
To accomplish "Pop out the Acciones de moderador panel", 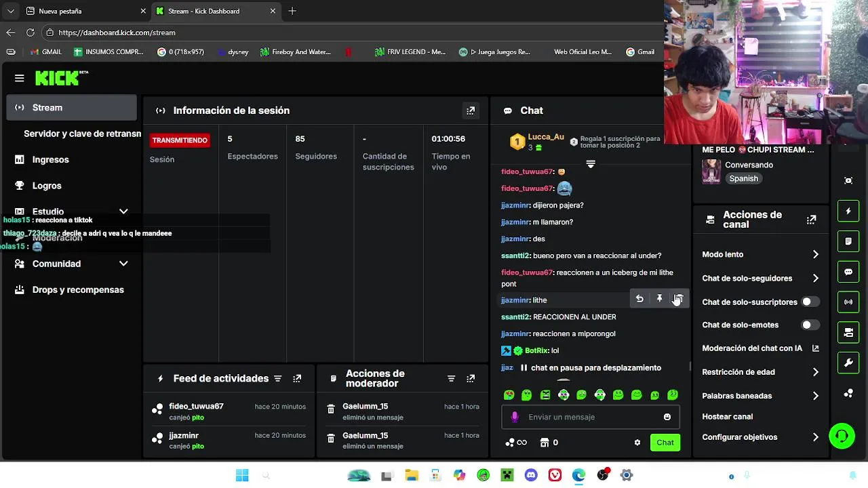I will pos(471,379).
